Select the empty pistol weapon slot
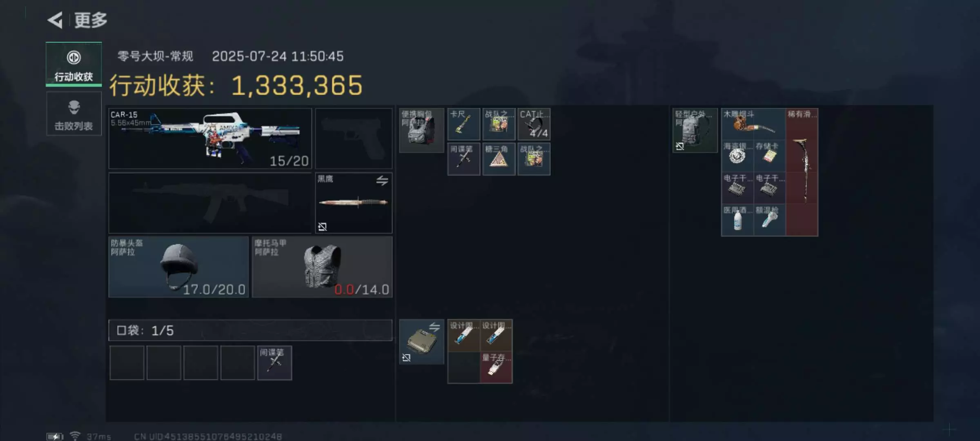Screen dimensions: 980x441 click(354, 138)
